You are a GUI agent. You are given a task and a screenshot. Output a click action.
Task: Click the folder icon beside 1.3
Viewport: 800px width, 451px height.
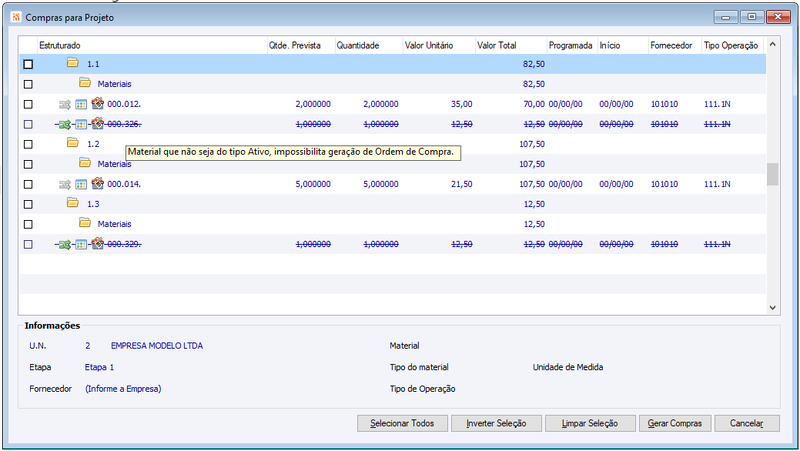73,203
